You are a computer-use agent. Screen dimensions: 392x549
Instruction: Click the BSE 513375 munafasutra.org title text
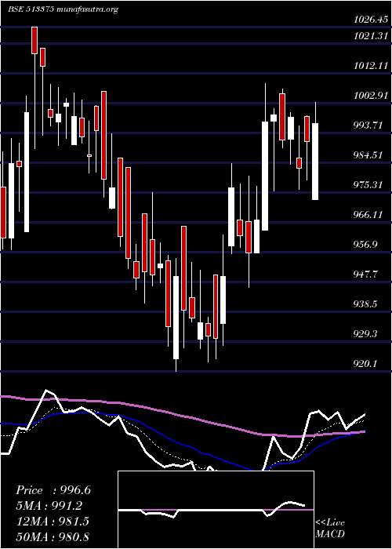63,9
